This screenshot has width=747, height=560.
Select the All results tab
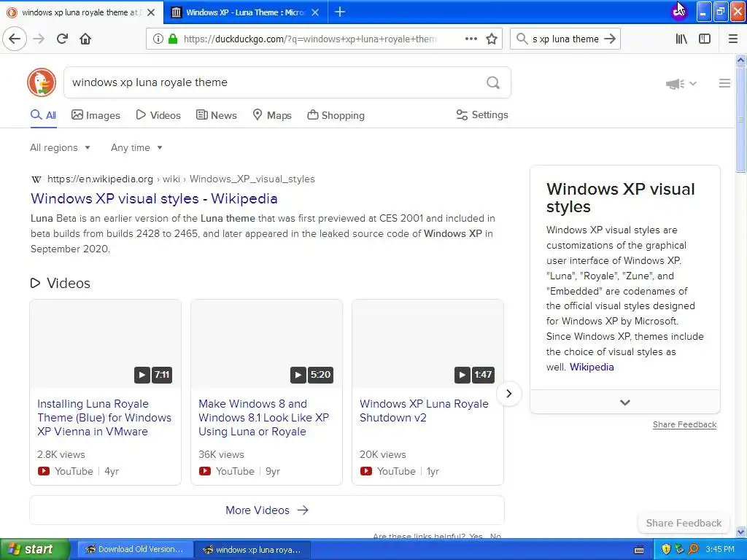tap(43, 115)
